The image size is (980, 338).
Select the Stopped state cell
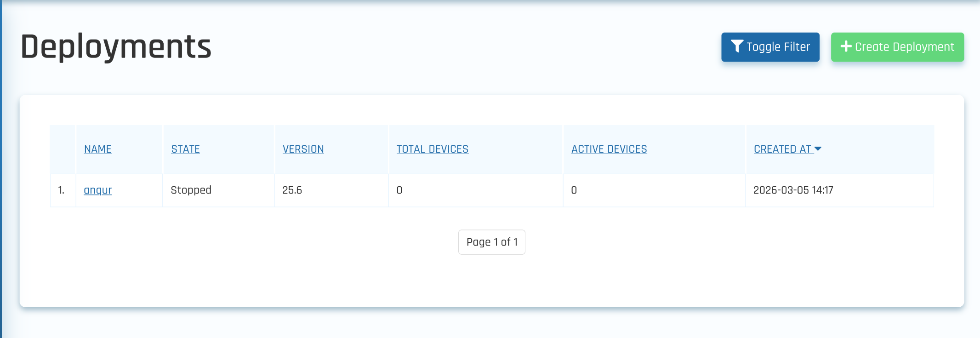coord(191,190)
